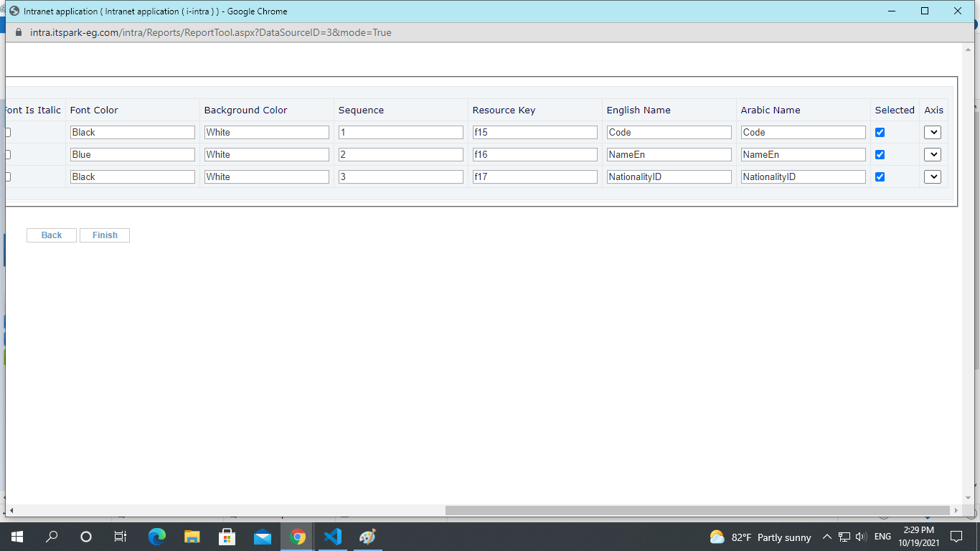Click horizontal scrollbar left arrow

click(11, 510)
